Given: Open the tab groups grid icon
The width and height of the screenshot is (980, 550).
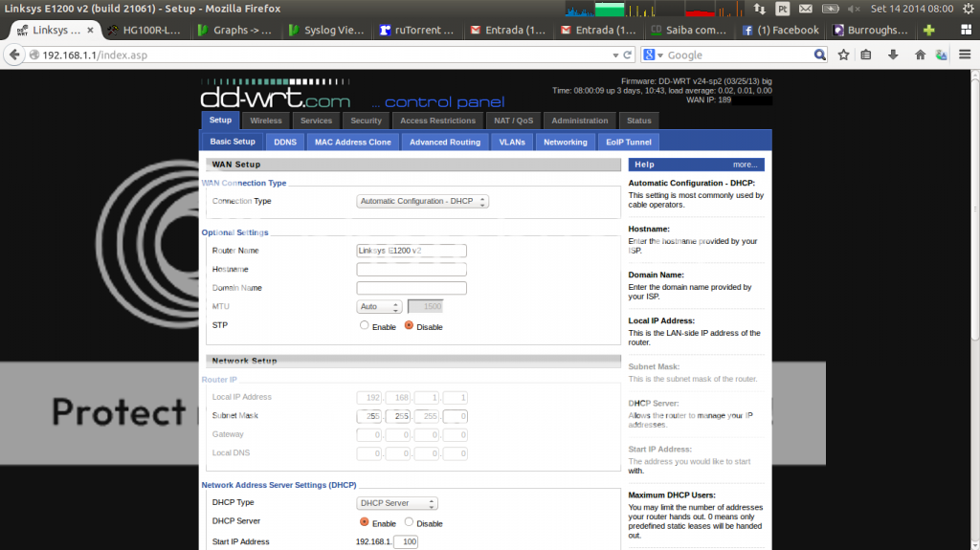Looking at the screenshot, I should (966, 30).
